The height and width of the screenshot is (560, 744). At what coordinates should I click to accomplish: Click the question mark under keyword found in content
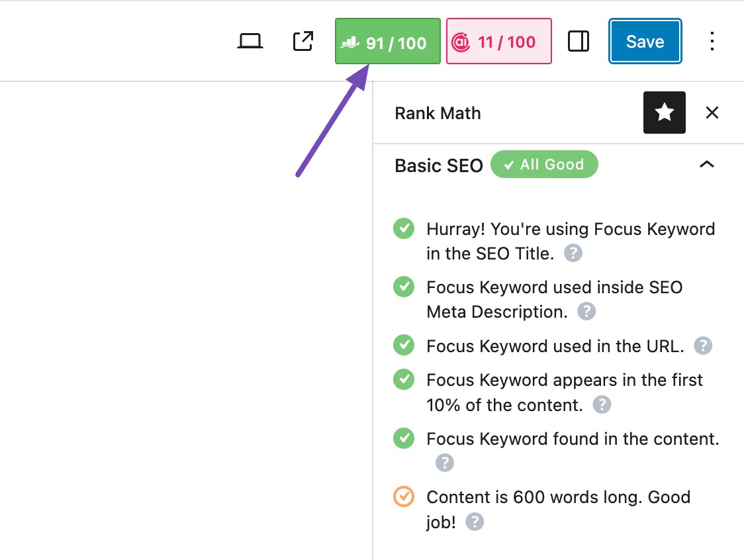tap(444, 463)
